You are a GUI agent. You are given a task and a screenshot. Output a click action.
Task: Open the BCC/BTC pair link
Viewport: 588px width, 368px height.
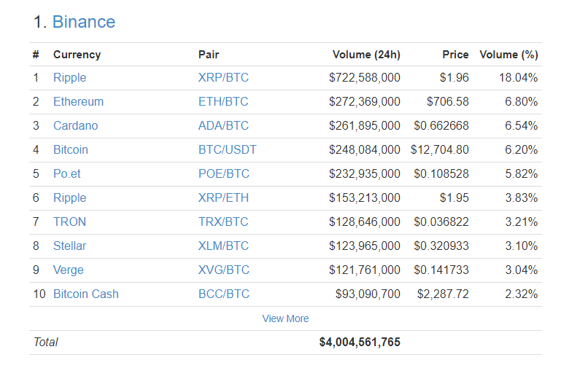(224, 294)
